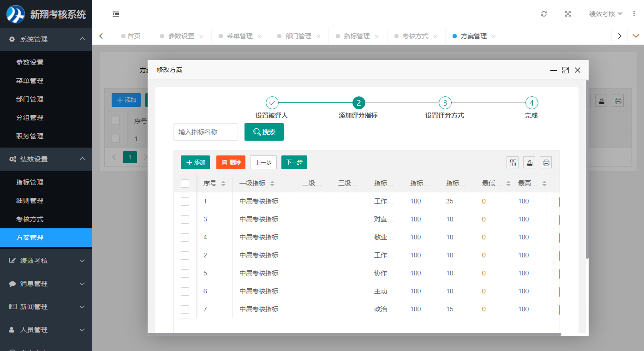Image resolution: width=644 pixels, height=351 pixels.
Task: Expand the 消息管理 sidebar menu
Action: click(46, 284)
